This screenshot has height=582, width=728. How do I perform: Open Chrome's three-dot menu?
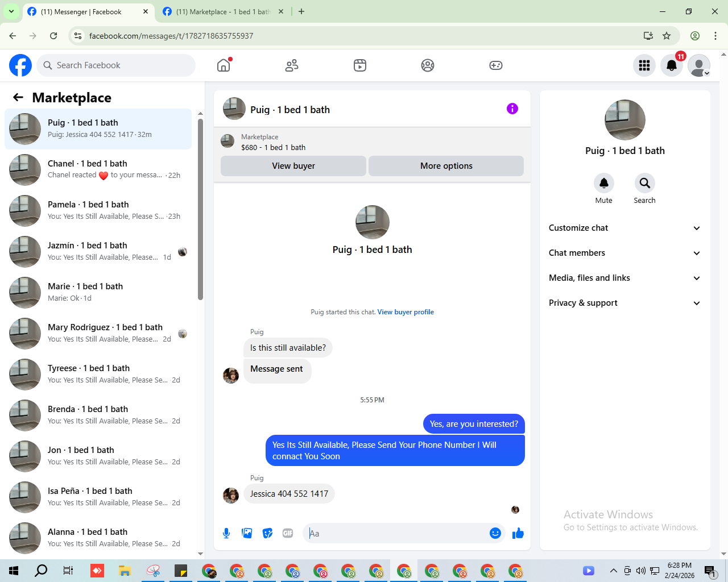click(x=715, y=36)
